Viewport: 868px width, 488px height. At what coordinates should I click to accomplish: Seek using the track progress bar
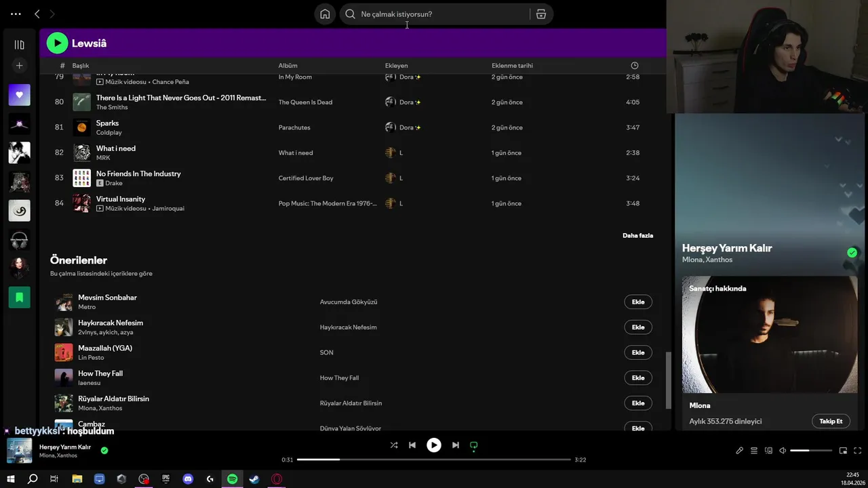(x=434, y=460)
